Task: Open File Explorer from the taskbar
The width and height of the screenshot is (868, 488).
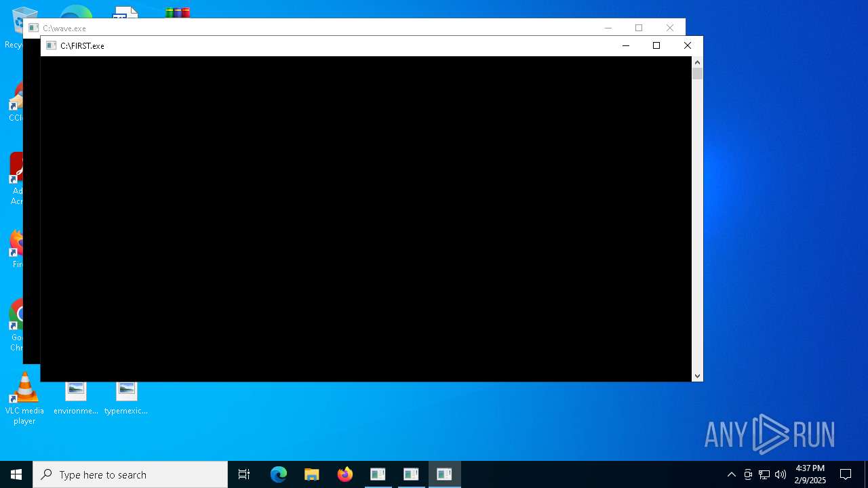Action: tap(312, 474)
